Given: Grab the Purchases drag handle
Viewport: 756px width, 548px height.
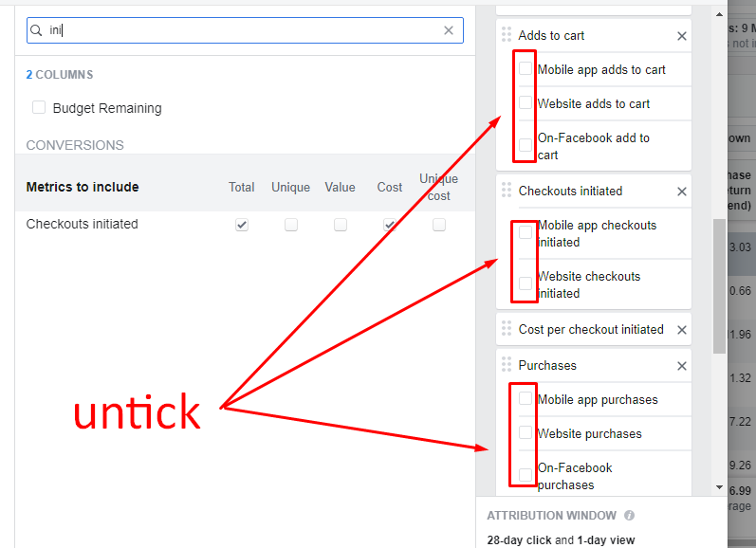Looking at the screenshot, I should pyautogui.click(x=507, y=364).
